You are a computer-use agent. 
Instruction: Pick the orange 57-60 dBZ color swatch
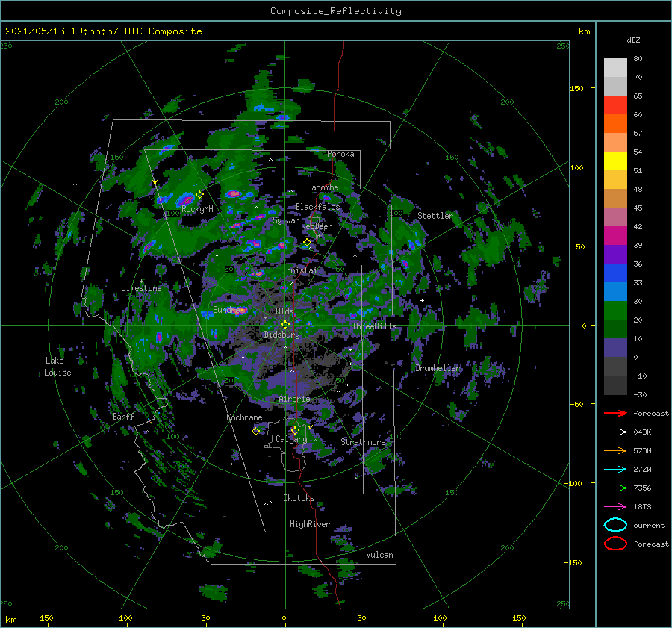pyautogui.click(x=615, y=123)
